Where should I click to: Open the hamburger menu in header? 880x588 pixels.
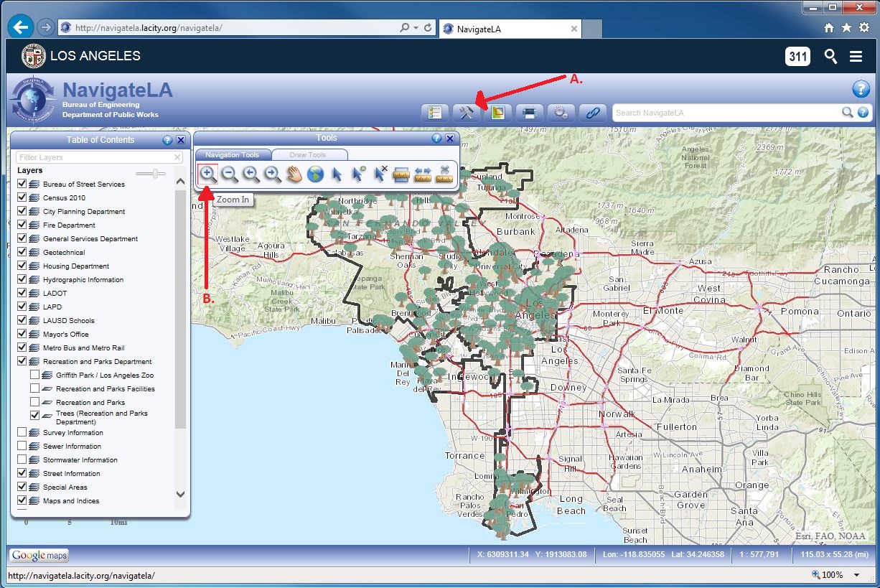click(856, 56)
